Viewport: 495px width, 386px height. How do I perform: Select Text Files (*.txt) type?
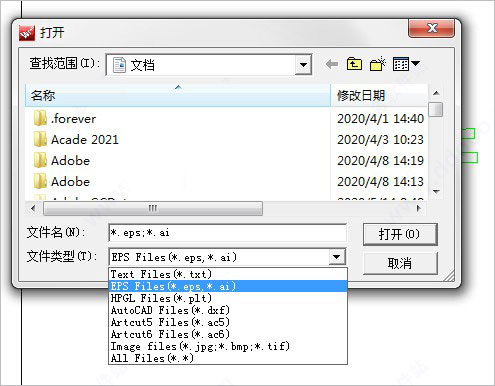228,274
